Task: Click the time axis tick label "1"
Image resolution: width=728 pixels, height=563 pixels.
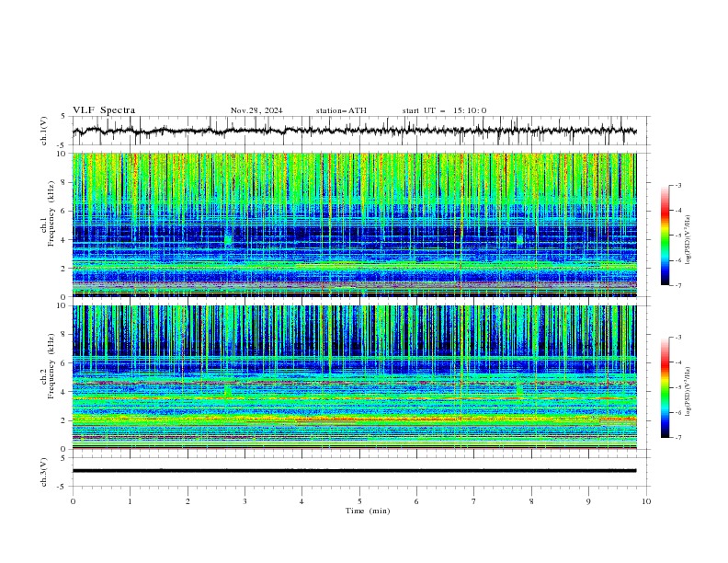Action: [x=130, y=501]
